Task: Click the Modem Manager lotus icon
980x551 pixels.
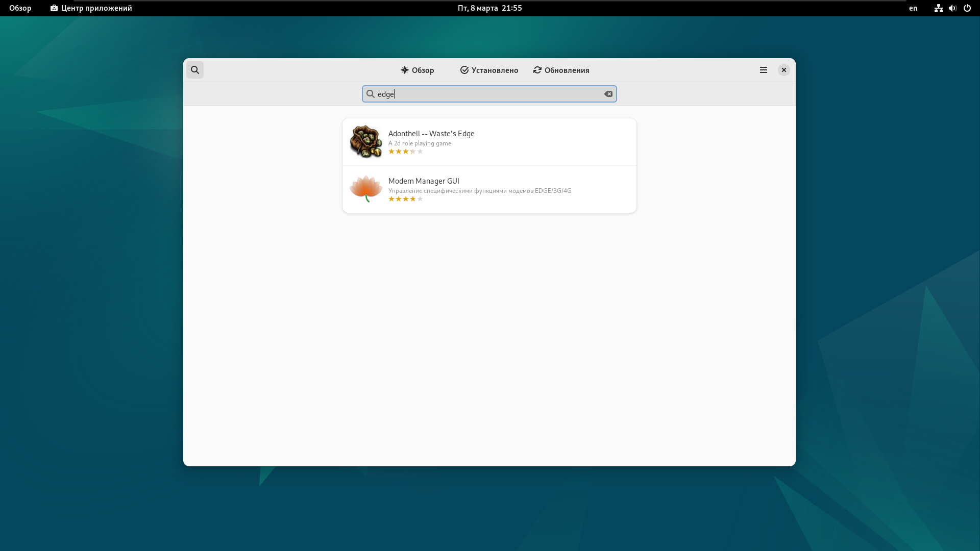Action: click(x=365, y=189)
